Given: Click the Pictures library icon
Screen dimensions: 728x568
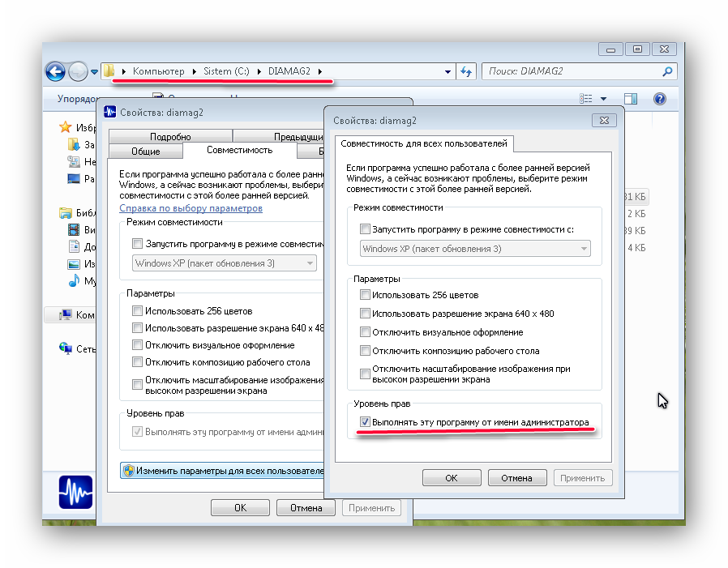Looking at the screenshot, I should tap(74, 264).
